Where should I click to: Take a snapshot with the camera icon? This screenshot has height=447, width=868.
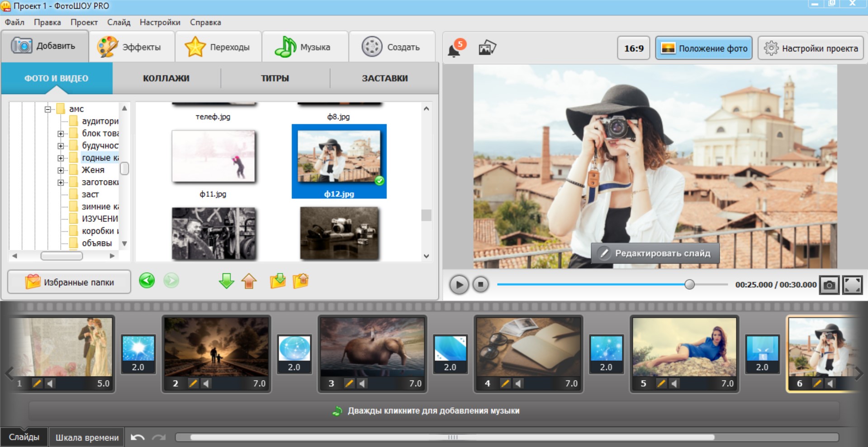pos(829,285)
